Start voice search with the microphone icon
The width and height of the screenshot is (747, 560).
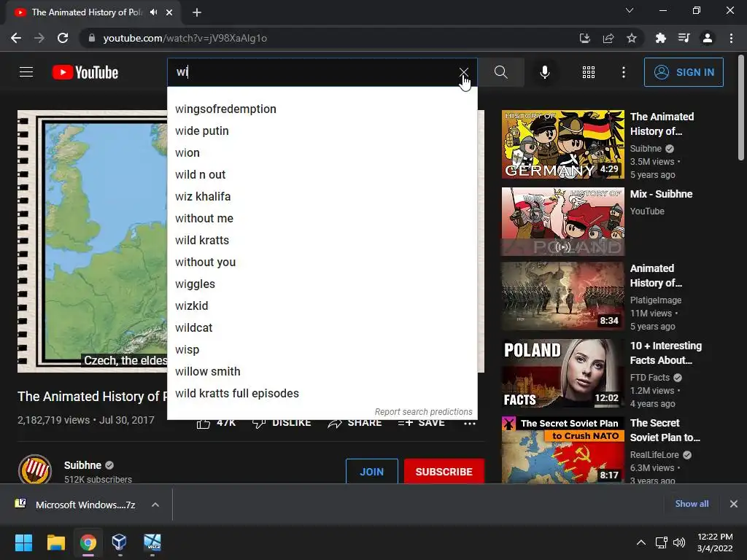544,72
